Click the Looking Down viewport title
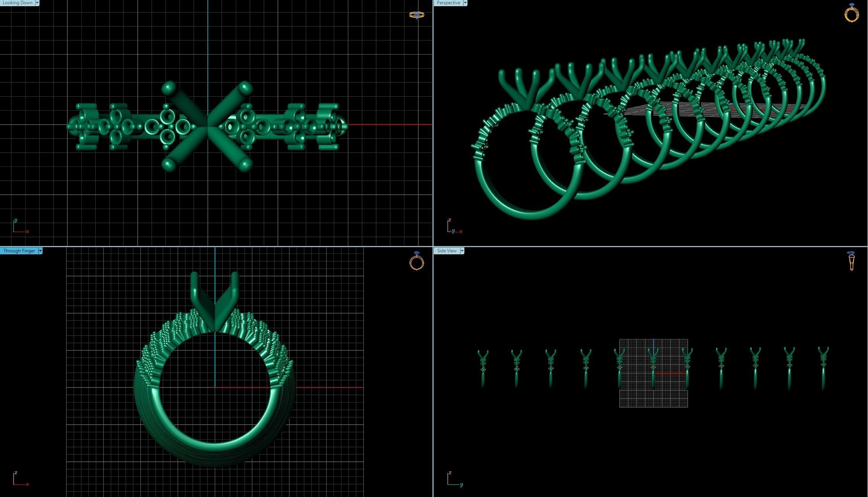The width and height of the screenshot is (868, 497). [x=17, y=3]
